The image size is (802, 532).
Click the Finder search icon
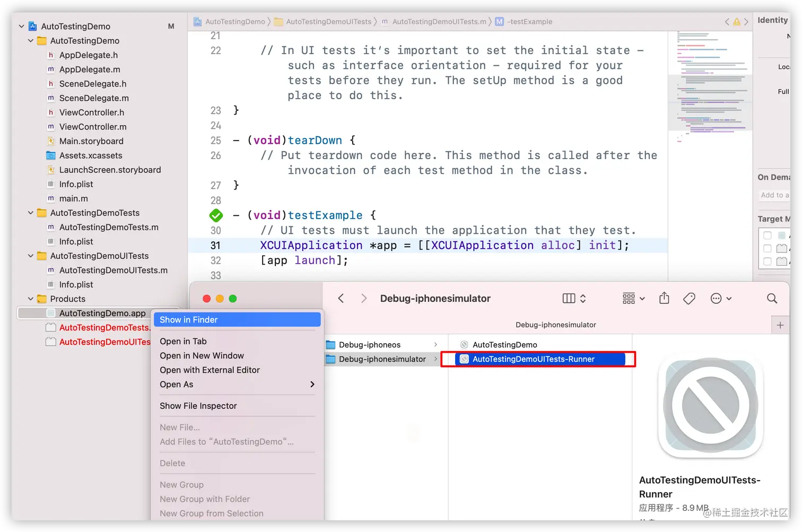tap(772, 299)
